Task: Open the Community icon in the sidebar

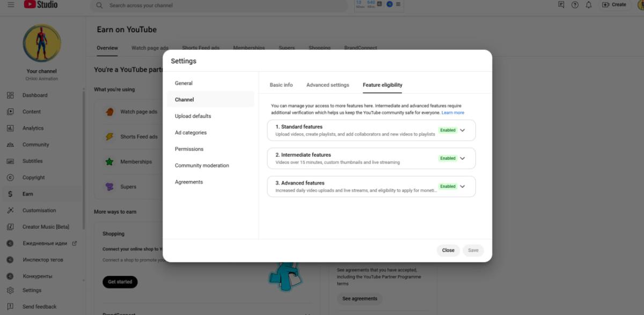Action: [10, 145]
